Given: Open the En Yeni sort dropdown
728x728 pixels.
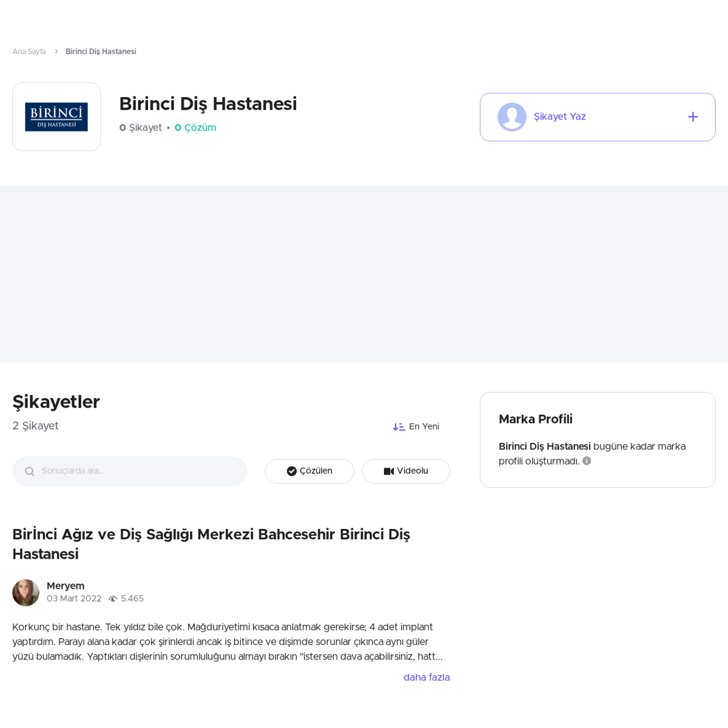Looking at the screenshot, I should pyautogui.click(x=416, y=427).
